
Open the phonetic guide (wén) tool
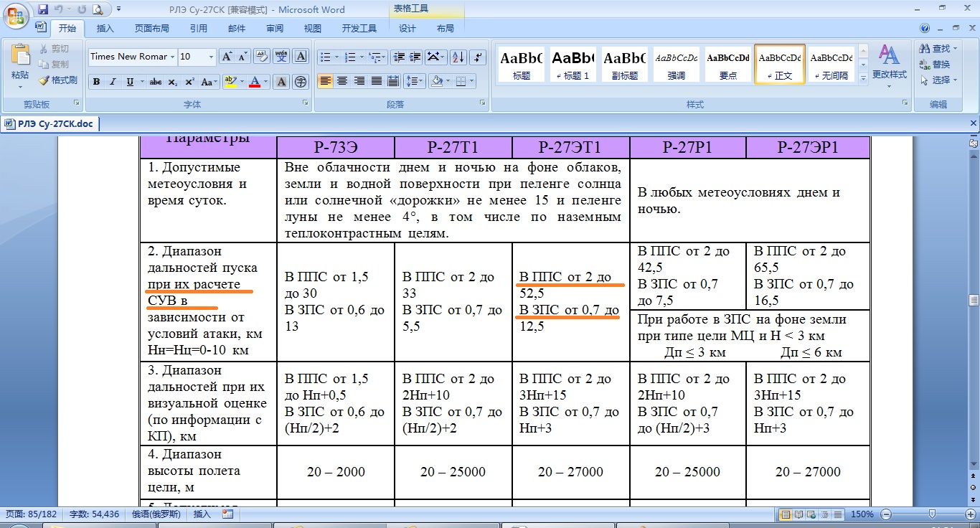pos(281,57)
